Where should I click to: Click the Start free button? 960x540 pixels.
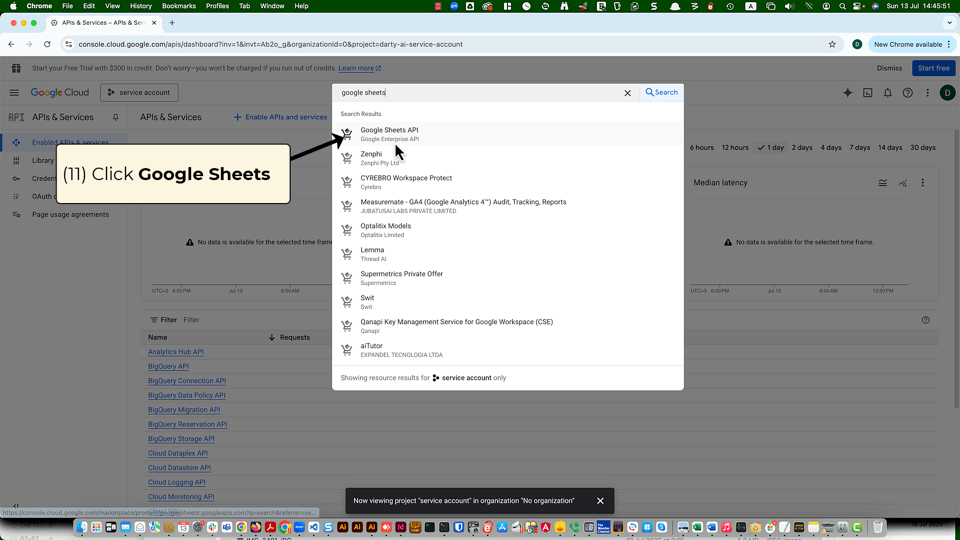933,68
